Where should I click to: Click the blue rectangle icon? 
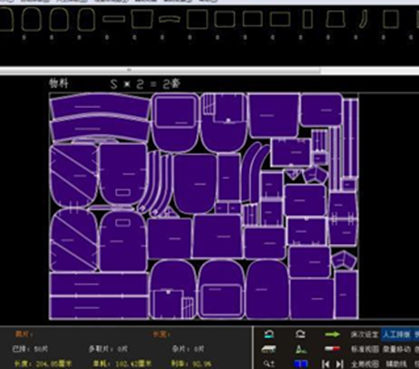pos(300,364)
